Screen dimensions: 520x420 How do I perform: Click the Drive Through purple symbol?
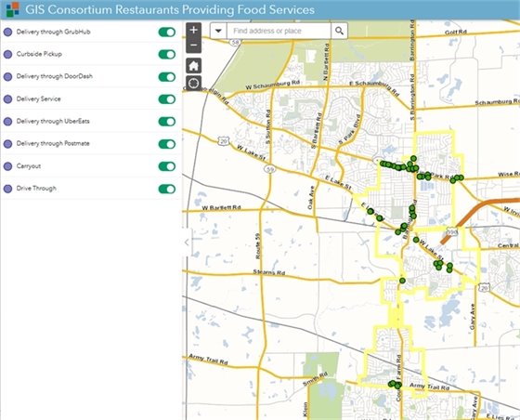tap(8, 189)
